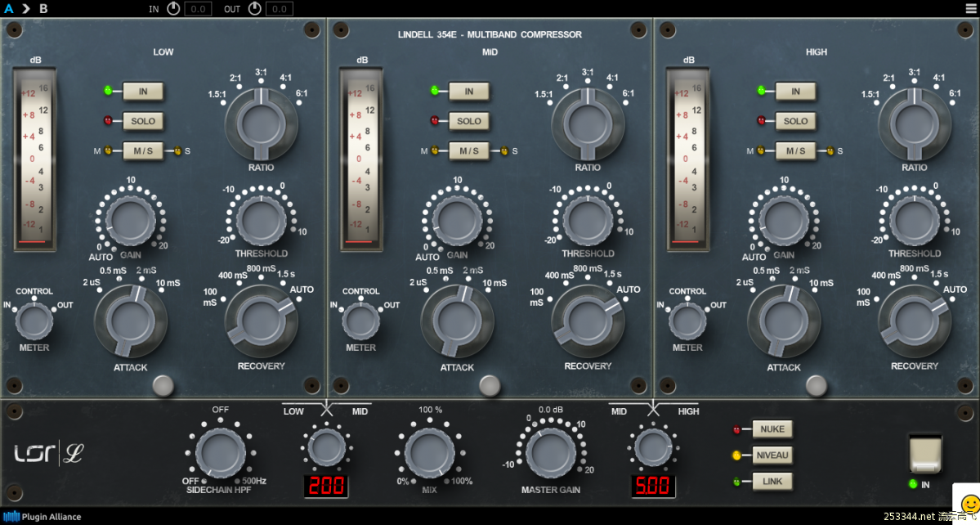Click the MID band THRESHOLD knob
Screen dimensions: 980x525
pyautogui.click(x=588, y=219)
